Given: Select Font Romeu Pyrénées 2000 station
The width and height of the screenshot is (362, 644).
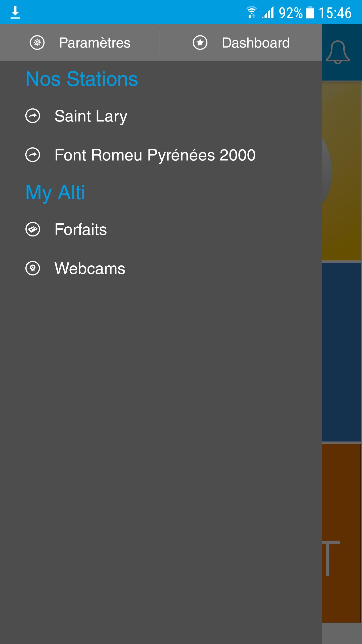Looking at the screenshot, I should (x=155, y=155).
